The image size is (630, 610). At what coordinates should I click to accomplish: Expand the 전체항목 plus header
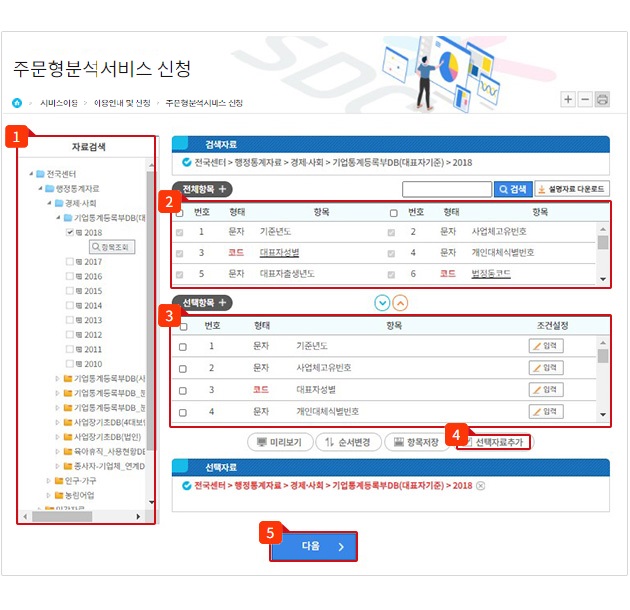tap(202, 189)
